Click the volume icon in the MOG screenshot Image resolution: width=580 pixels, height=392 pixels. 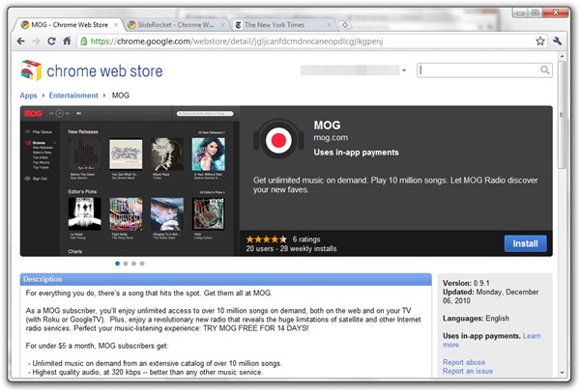(78, 113)
